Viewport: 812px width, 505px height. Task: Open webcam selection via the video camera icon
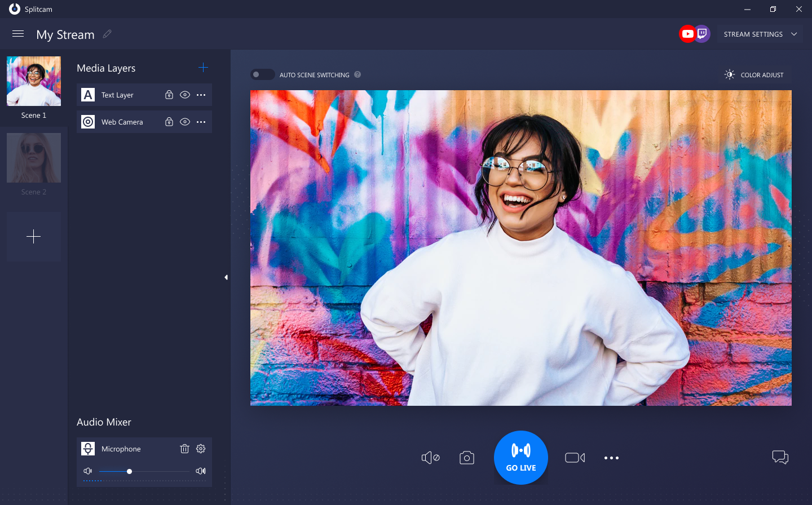point(575,457)
